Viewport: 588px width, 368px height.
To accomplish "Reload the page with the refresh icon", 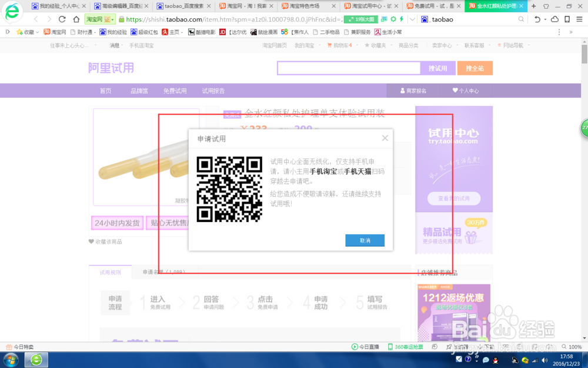I will 62,19.
